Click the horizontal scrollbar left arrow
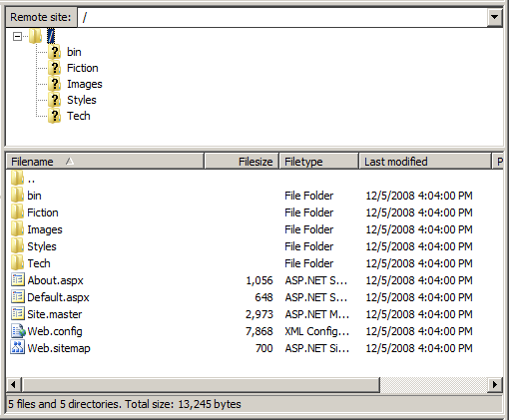509x420 pixels. pos(13,385)
